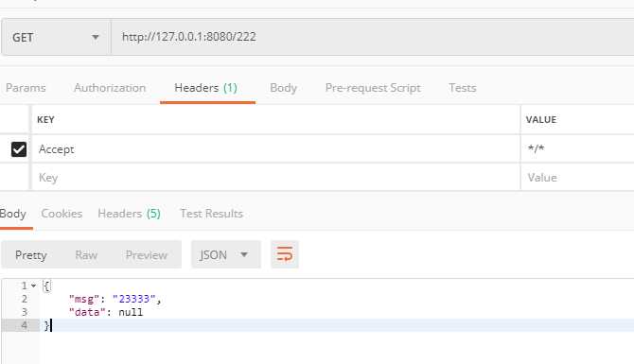Open the JSON format dropdown

(x=225, y=254)
